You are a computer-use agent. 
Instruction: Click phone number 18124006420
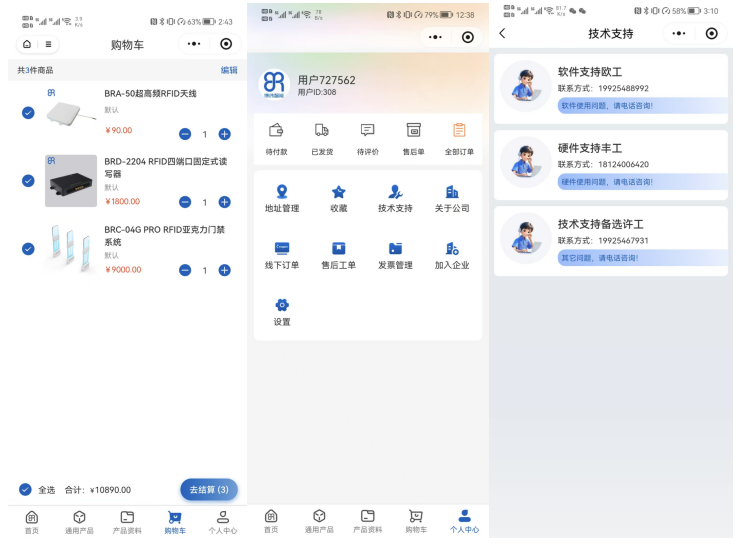coord(623,165)
